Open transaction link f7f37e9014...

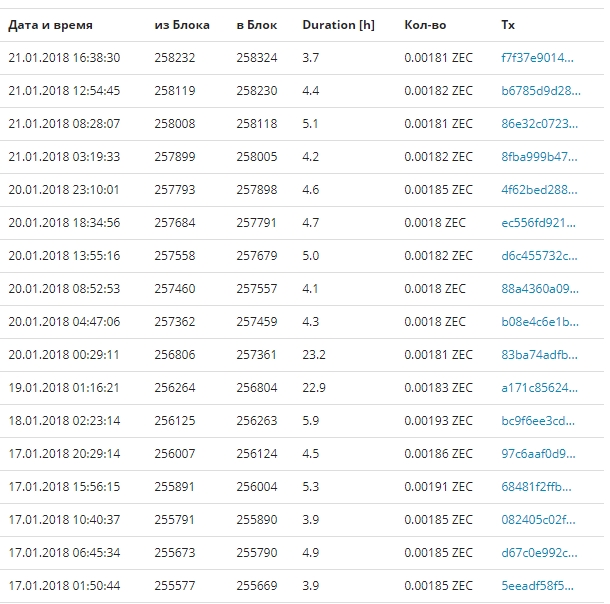[x=537, y=58]
